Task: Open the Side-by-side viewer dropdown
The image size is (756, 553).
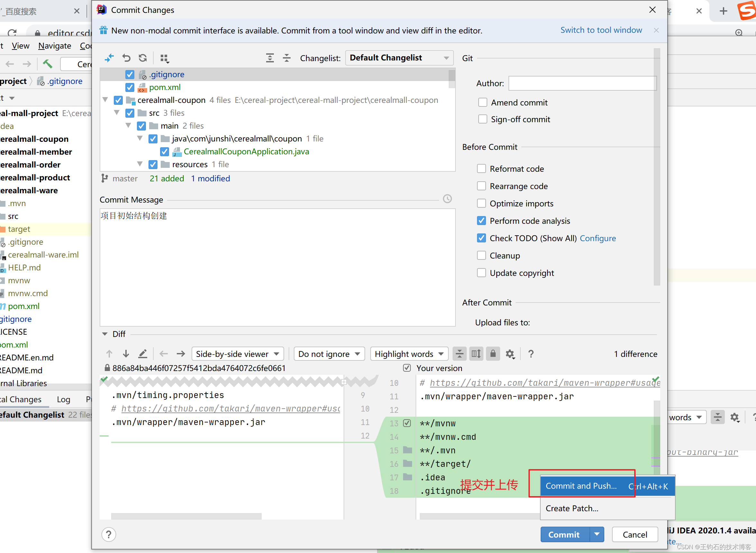Action: click(x=237, y=354)
